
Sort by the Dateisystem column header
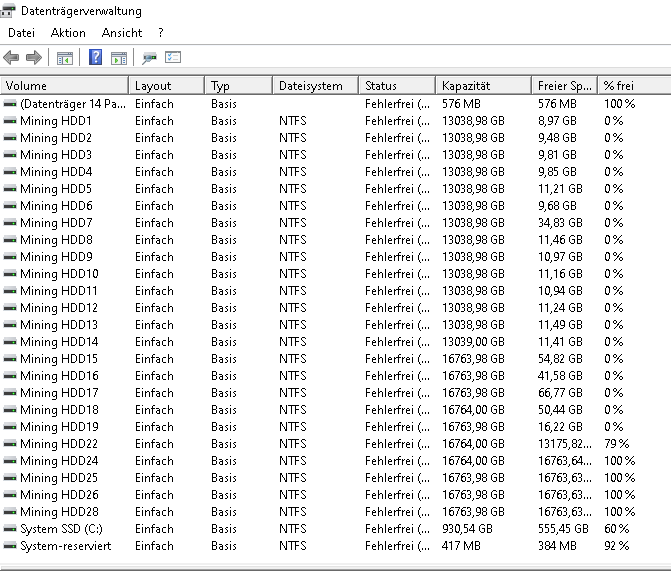[x=315, y=86]
